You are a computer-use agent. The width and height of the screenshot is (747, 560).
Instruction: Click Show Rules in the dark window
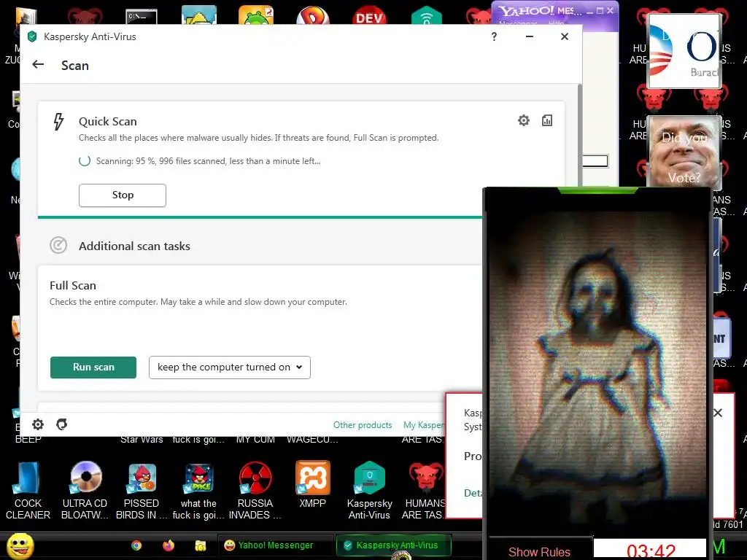coord(539,551)
